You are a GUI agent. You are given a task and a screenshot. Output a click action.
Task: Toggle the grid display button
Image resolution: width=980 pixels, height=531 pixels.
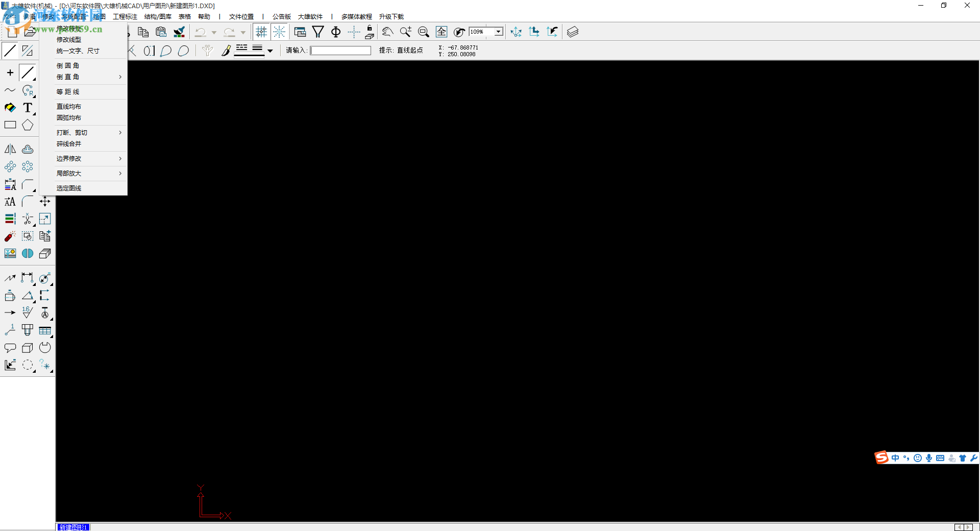pos(261,32)
